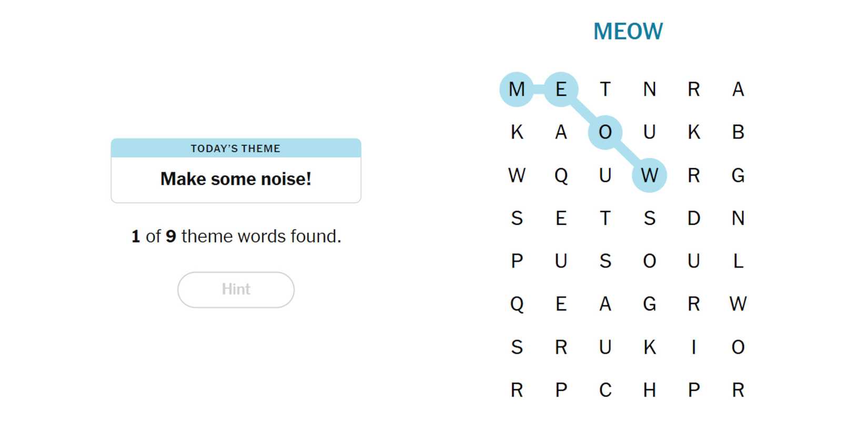The height and width of the screenshot is (434, 868).
Task: Click the highlighted E in MEOW path
Action: (561, 89)
